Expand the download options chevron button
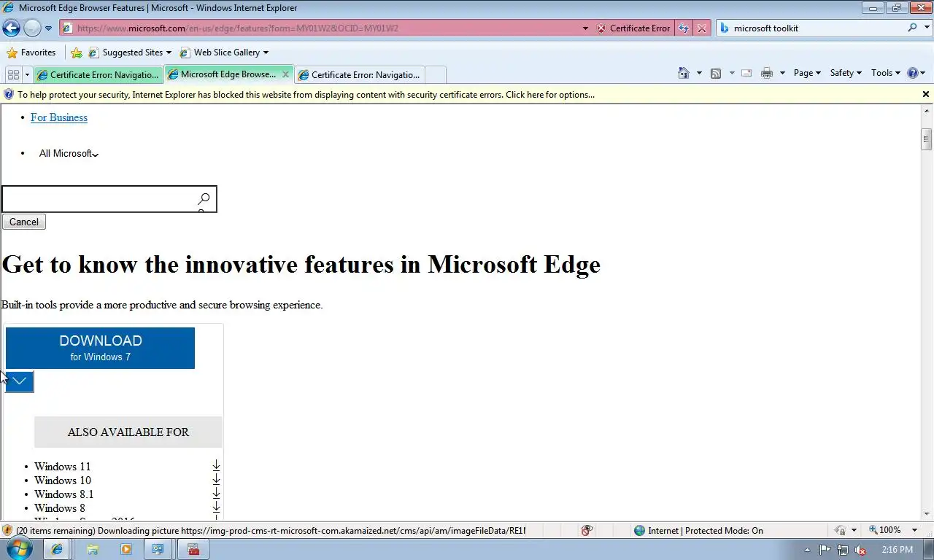934x560 pixels. pos(20,381)
